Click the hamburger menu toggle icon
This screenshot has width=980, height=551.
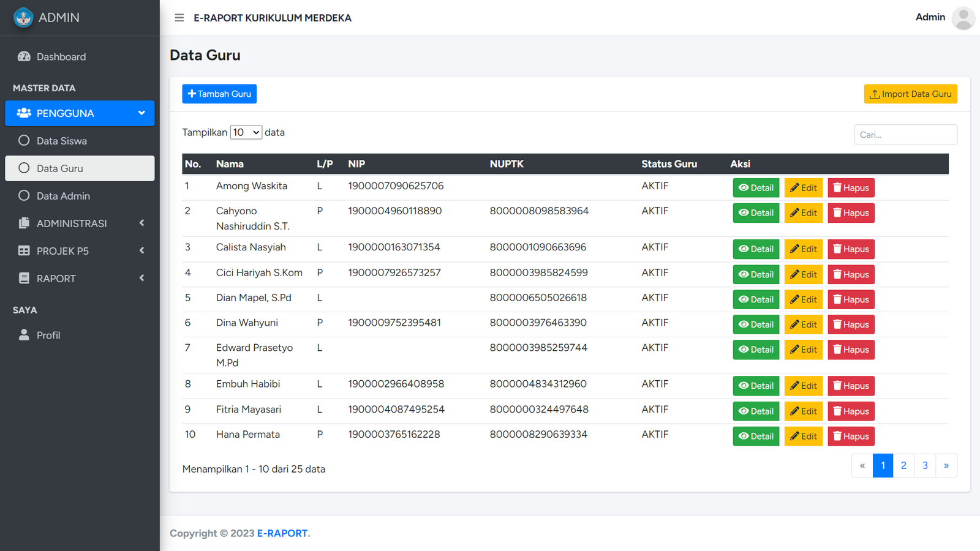(x=179, y=18)
